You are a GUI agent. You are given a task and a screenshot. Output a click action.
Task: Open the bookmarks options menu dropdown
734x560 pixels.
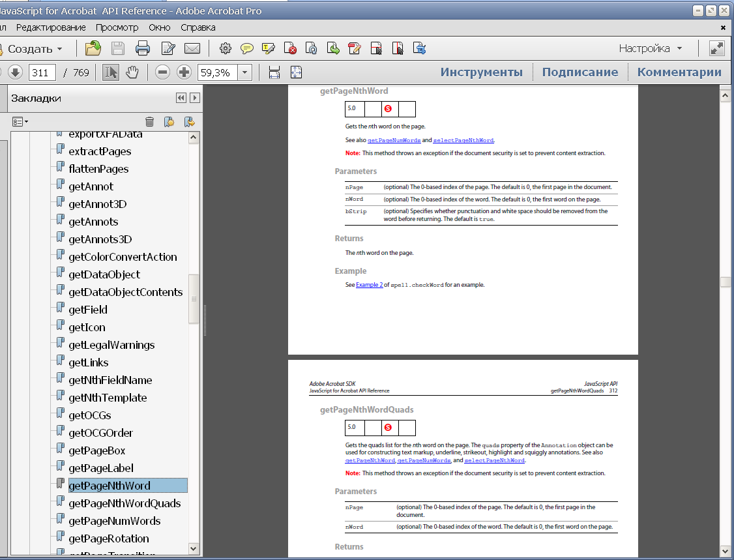(x=20, y=122)
